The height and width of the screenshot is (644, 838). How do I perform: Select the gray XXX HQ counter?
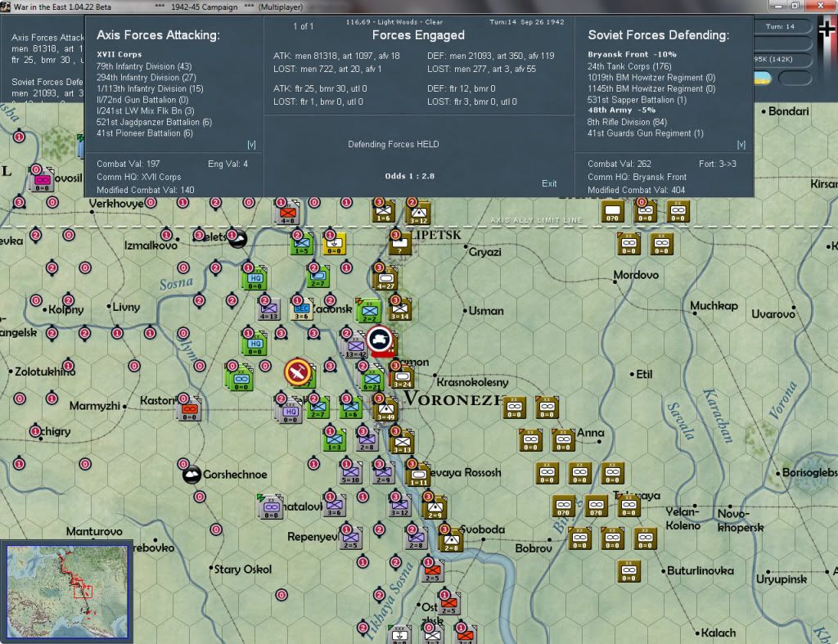pos(291,412)
